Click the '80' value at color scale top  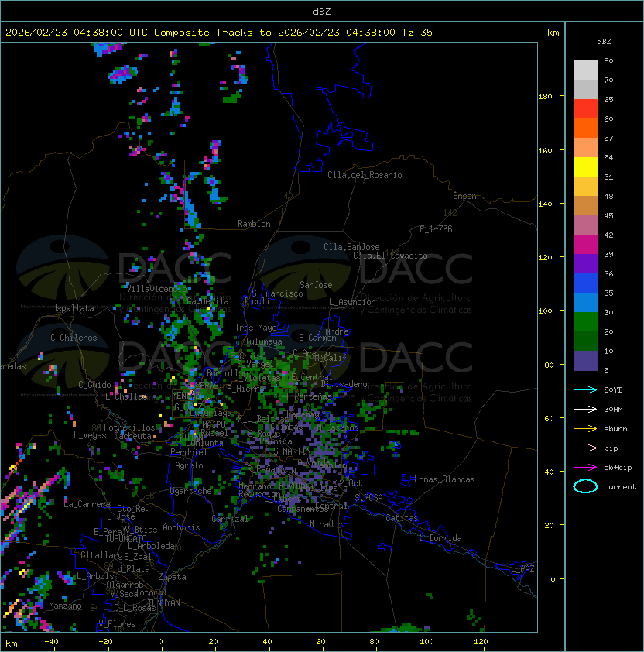coord(608,60)
